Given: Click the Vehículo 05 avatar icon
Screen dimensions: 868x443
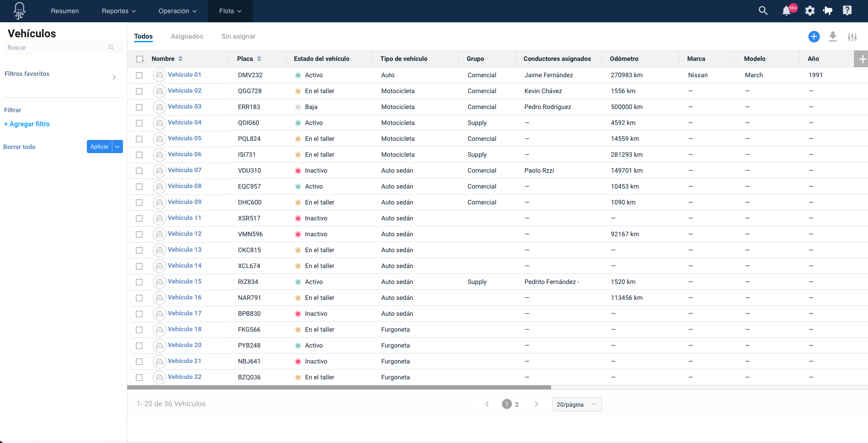Looking at the screenshot, I should click(x=159, y=139).
